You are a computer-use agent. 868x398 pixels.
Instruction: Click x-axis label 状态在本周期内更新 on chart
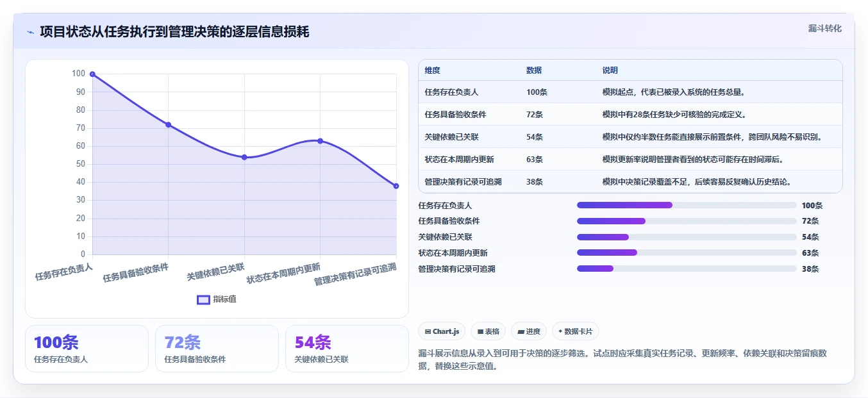pos(283,273)
